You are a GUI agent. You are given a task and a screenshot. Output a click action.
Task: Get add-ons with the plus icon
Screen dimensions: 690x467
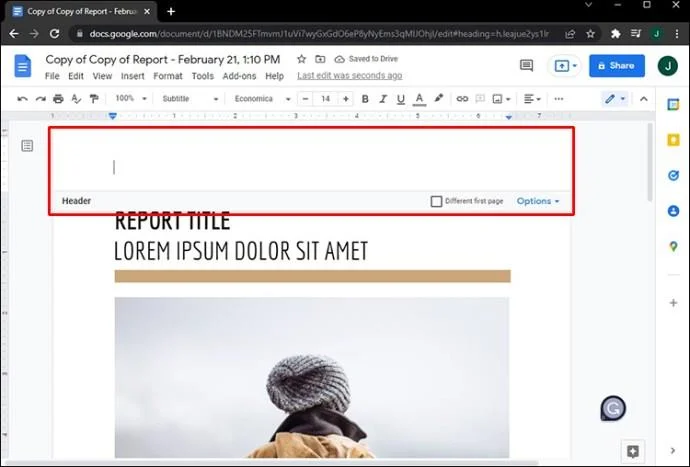673,303
